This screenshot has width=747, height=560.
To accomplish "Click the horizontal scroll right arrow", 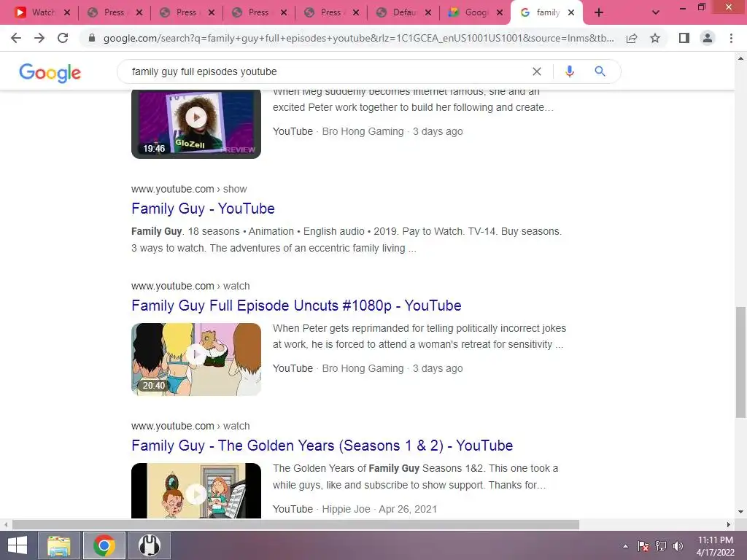I will 729,525.
